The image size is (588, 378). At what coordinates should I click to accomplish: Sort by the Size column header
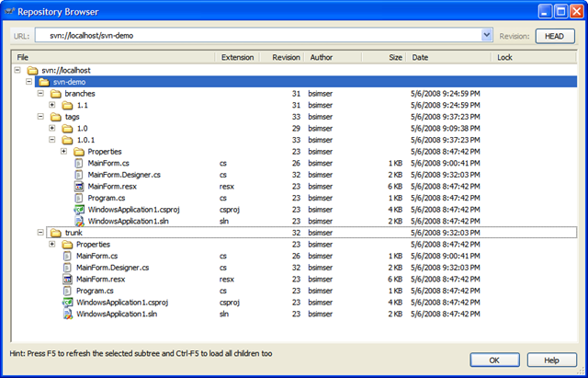(x=384, y=57)
